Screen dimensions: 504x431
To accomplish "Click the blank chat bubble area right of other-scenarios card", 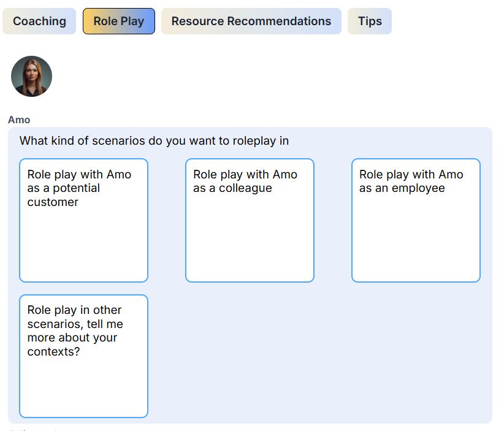I will point(319,356).
